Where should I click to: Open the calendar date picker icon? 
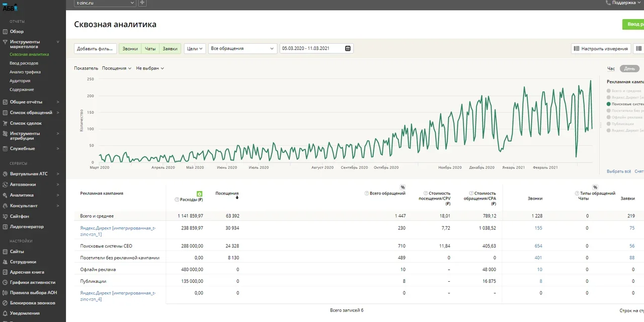348,48
